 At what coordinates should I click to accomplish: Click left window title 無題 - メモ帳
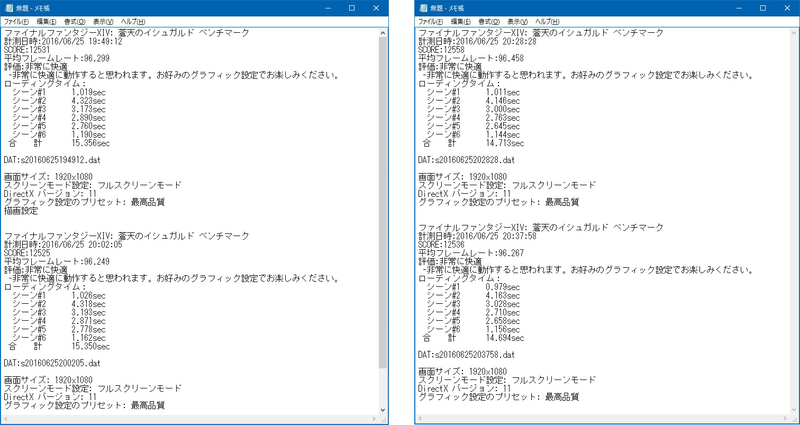click(x=33, y=8)
